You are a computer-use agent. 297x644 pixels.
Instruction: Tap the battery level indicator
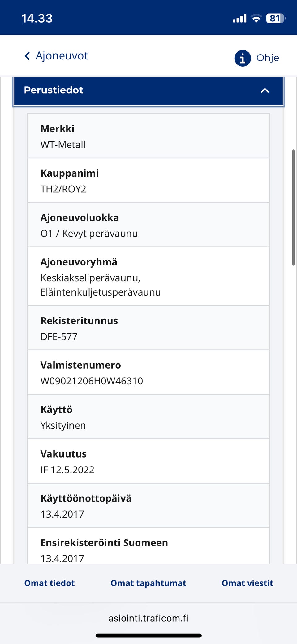pos(275,19)
